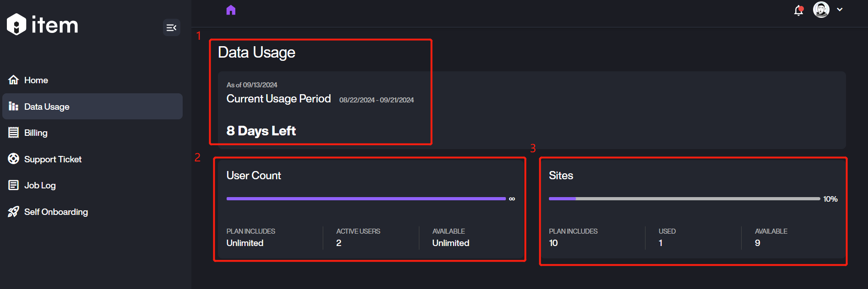Click the Billing receipt icon
The image size is (868, 289).
pyautogui.click(x=14, y=133)
